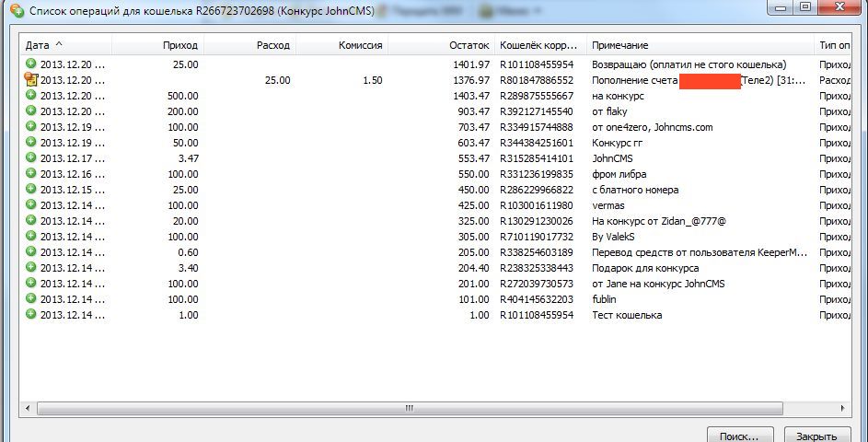This screenshot has width=868, height=442.
Task: Minimize the operations list window
Action: point(781,7)
